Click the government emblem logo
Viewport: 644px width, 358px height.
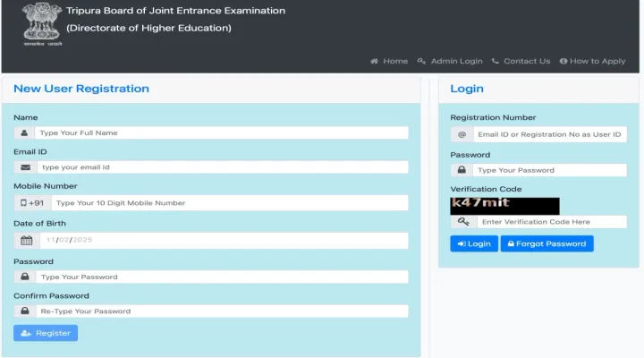tap(43, 25)
